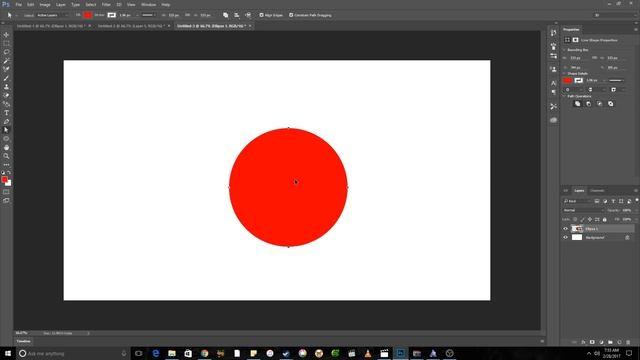Toggle layer filtering on/off switch
The height and width of the screenshot is (360, 640).
[x=637, y=200]
